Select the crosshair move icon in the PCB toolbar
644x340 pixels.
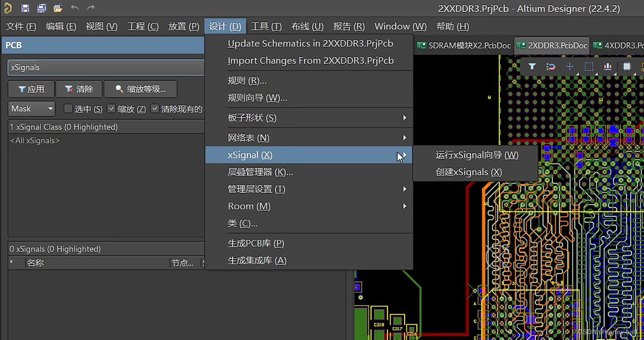click(x=569, y=67)
